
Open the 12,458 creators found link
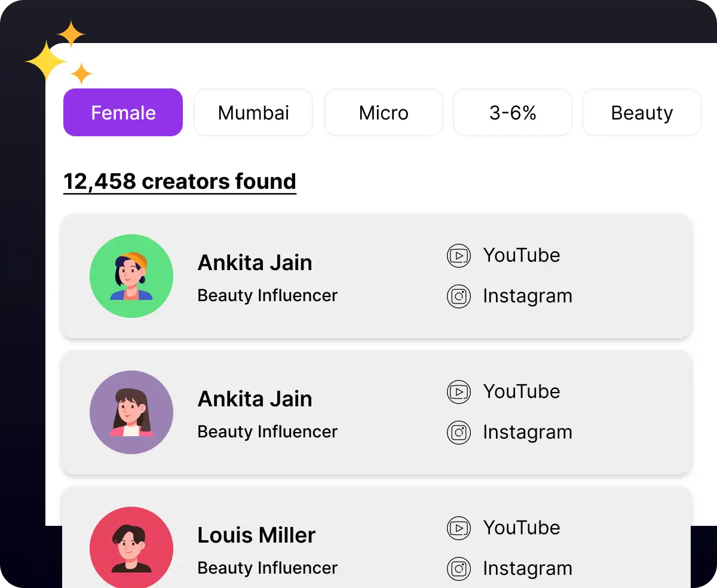pyautogui.click(x=179, y=181)
